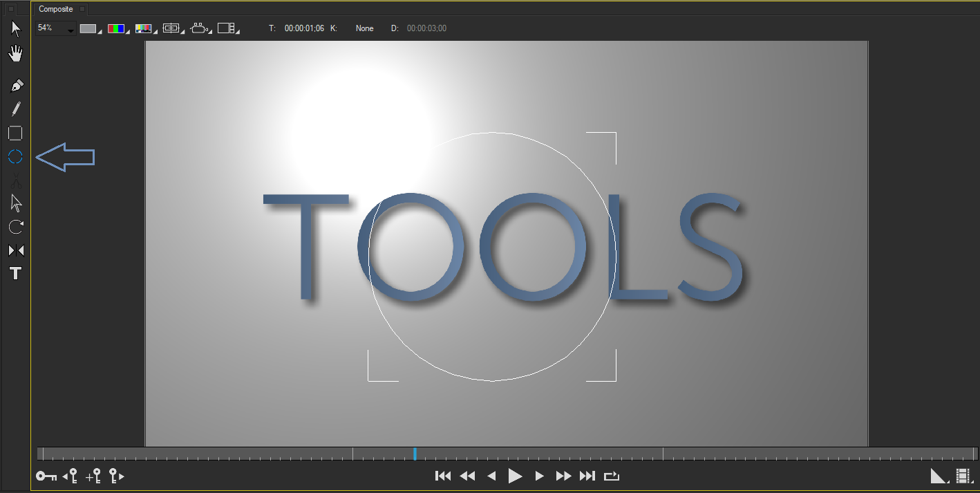Select the Rectangle mask tool
Image resolution: width=980 pixels, height=493 pixels.
(x=15, y=133)
